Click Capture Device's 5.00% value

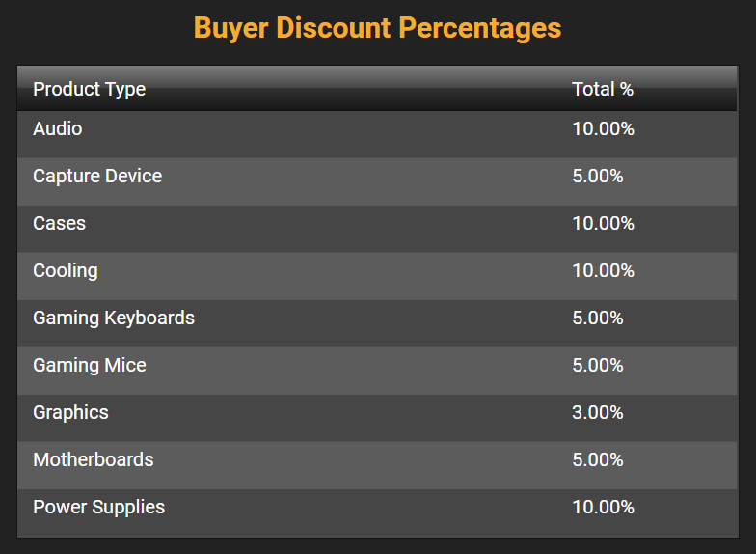pos(598,176)
